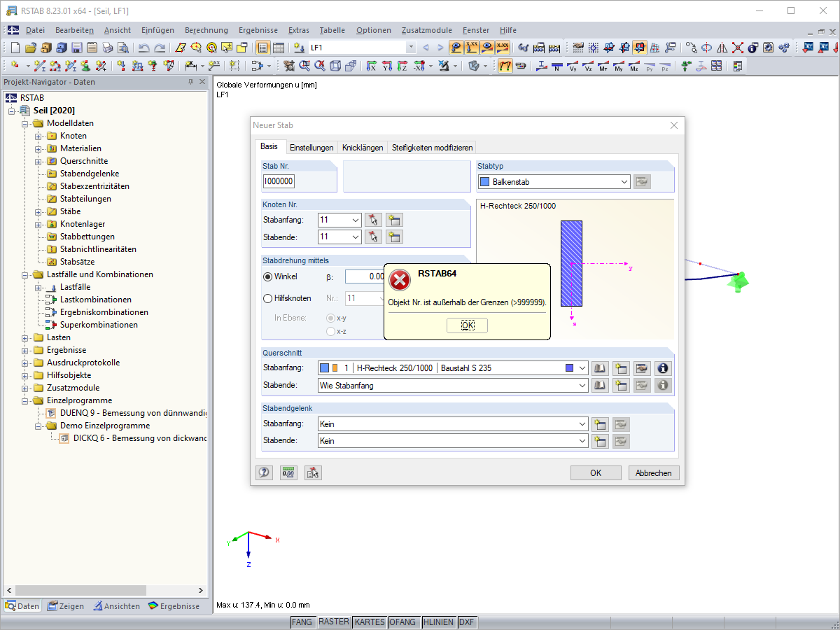
Task: Click the β angle input field
Action: click(365, 276)
